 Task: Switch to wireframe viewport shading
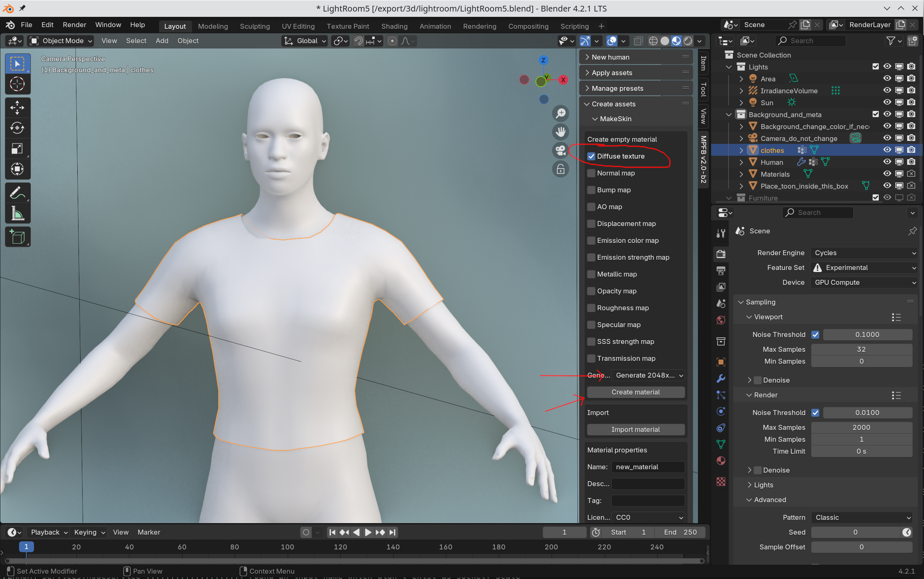pos(653,41)
